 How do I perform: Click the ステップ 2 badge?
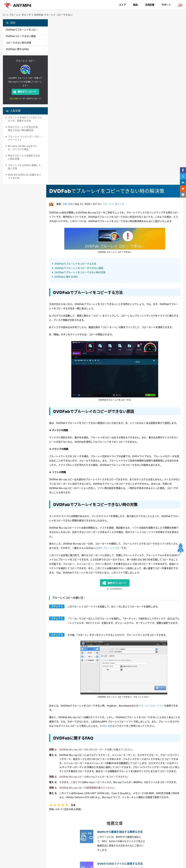(57, 618)
